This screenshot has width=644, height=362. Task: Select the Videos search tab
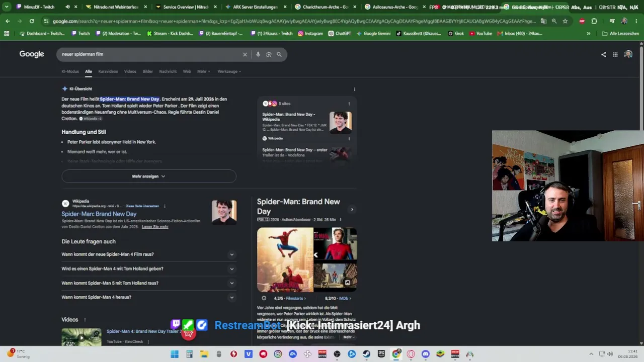(130, 71)
